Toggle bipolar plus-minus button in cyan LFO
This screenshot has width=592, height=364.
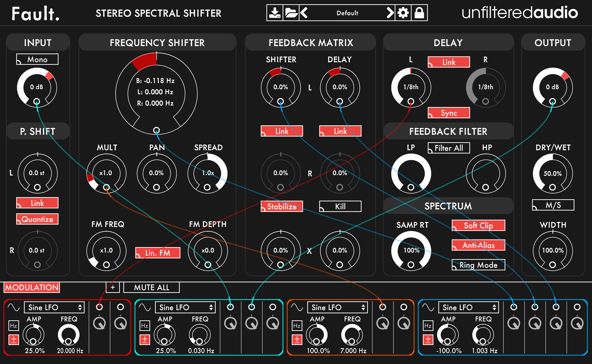[x=145, y=340]
